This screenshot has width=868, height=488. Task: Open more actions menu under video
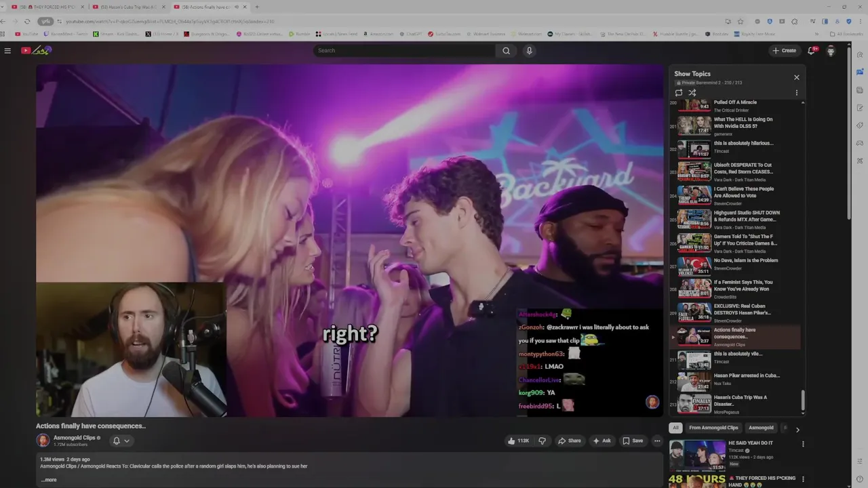656,441
